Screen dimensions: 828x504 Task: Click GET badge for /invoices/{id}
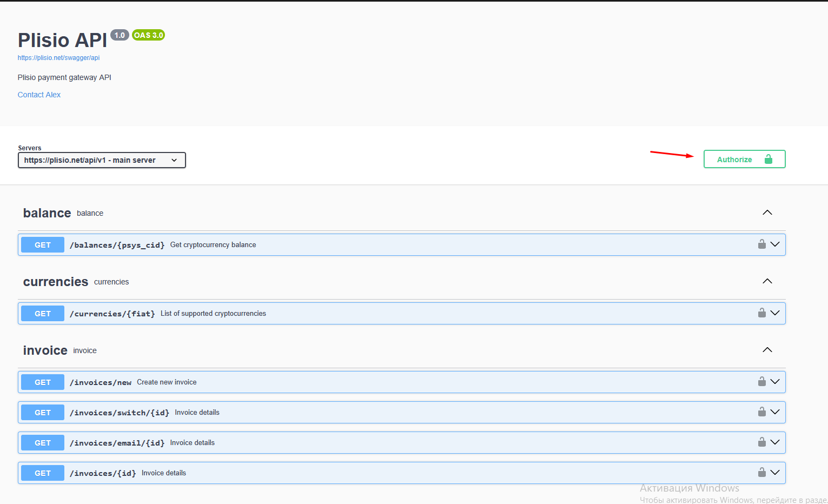(x=43, y=473)
